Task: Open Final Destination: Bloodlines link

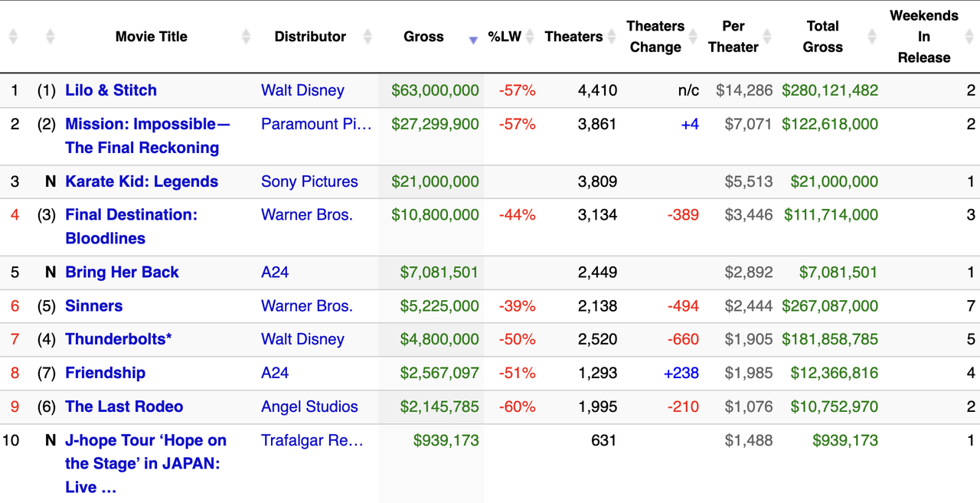Action: (131, 227)
